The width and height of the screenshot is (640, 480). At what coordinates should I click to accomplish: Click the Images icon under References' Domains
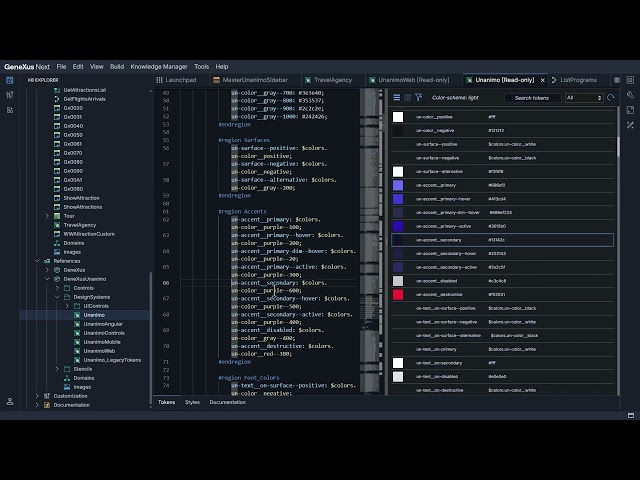67,387
